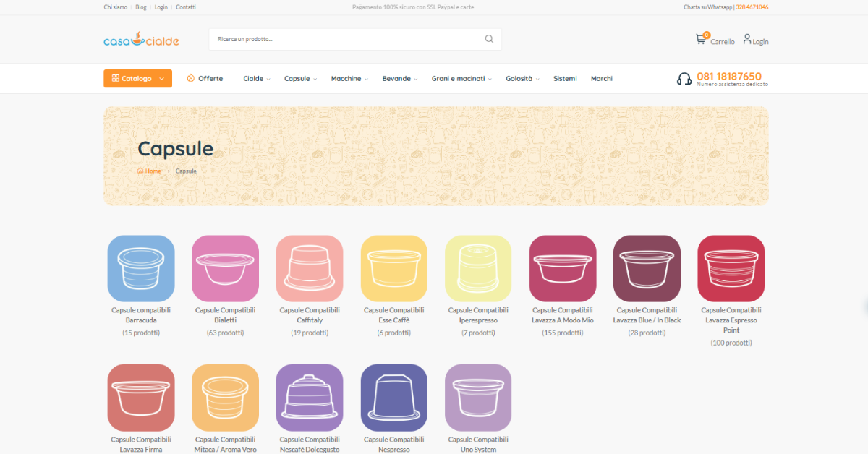Expand the Golosità menu

[522, 78]
